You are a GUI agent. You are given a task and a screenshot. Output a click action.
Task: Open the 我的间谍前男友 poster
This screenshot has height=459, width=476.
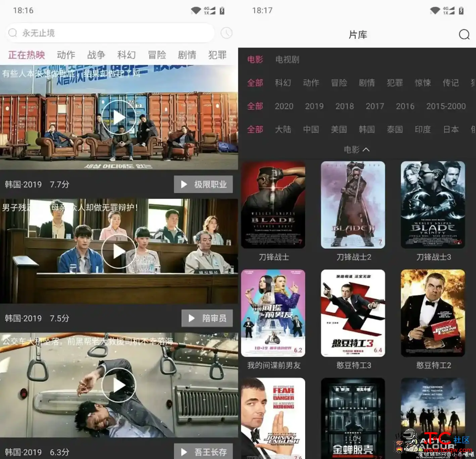point(273,313)
